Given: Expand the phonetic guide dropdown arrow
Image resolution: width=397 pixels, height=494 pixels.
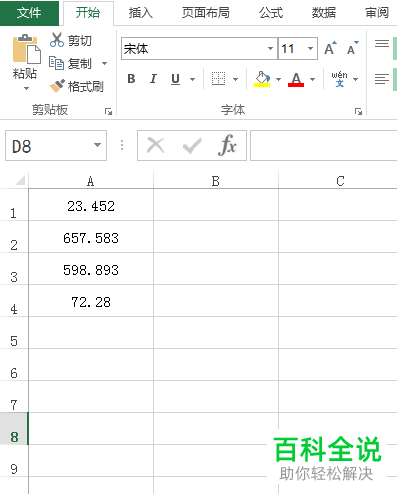Looking at the screenshot, I should click(355, 79).
